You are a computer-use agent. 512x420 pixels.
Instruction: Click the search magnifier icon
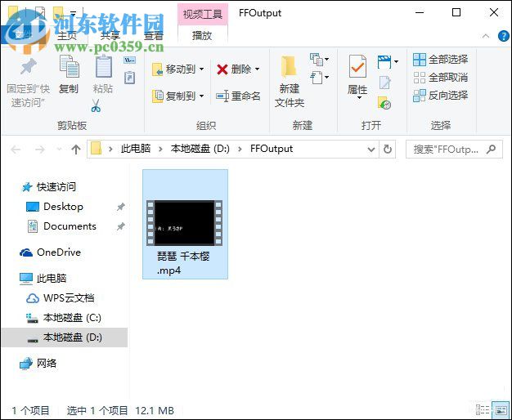[491, 150]
